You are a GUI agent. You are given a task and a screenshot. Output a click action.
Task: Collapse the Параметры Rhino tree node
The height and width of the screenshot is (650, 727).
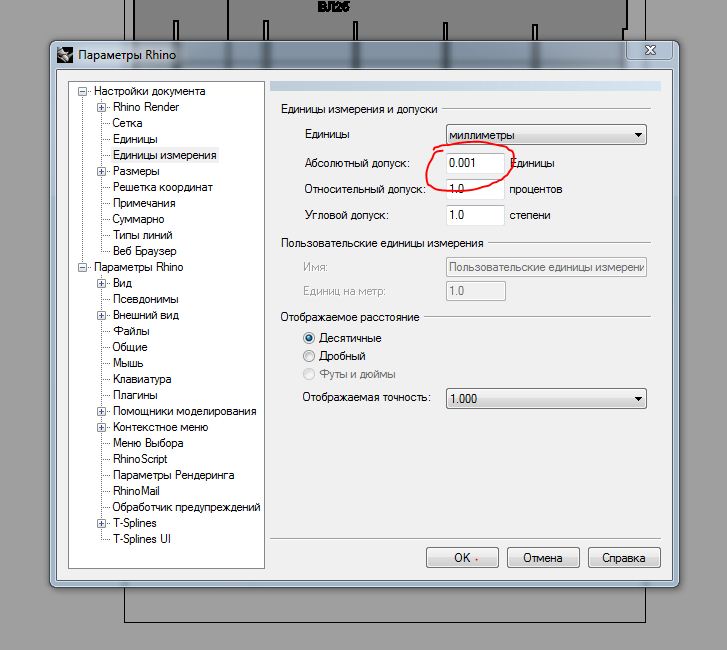point(83,268)
